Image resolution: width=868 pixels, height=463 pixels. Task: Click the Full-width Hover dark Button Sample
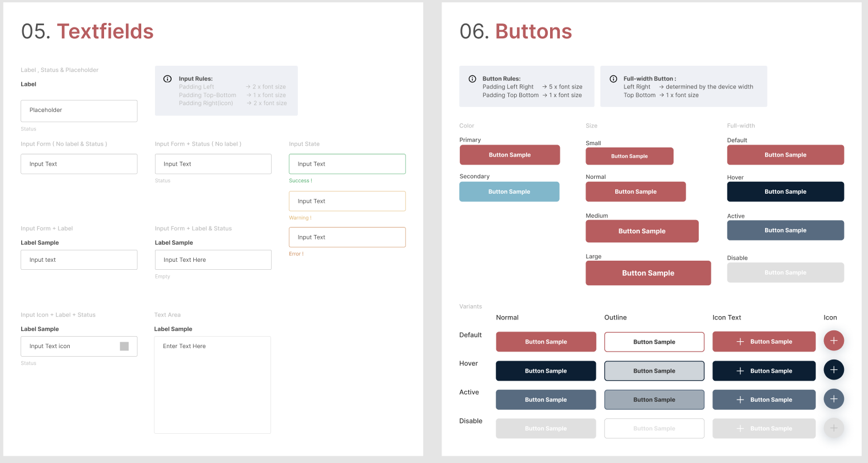pyautogui.click(x=785, y=192)
